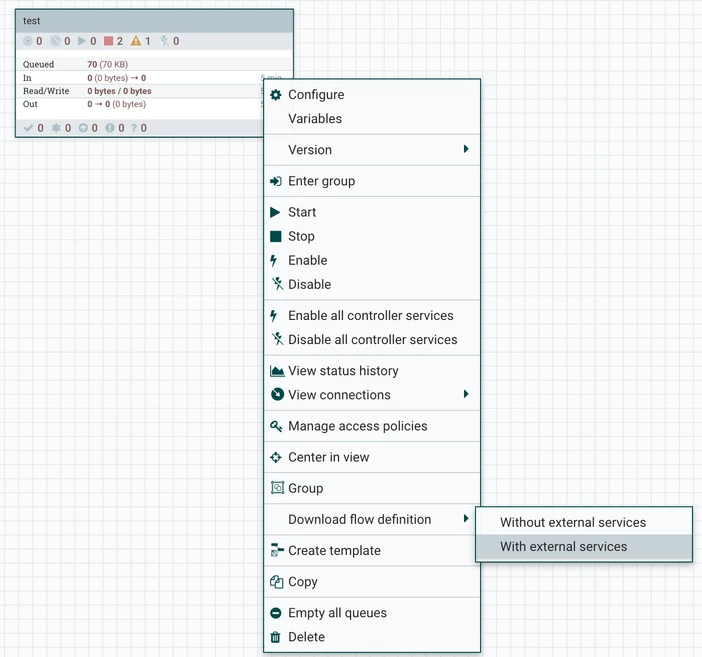Click the Delete trash can icon
Image resolution: width=702 pixels, height=657 pixels.
(276, 636)
